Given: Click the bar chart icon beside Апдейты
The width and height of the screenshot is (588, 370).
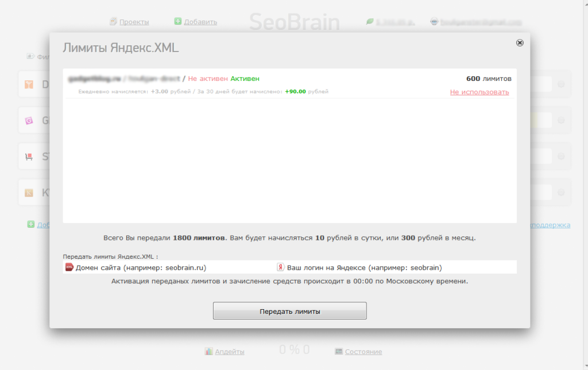Looking at the screenshot, I should tap(209, 351).
